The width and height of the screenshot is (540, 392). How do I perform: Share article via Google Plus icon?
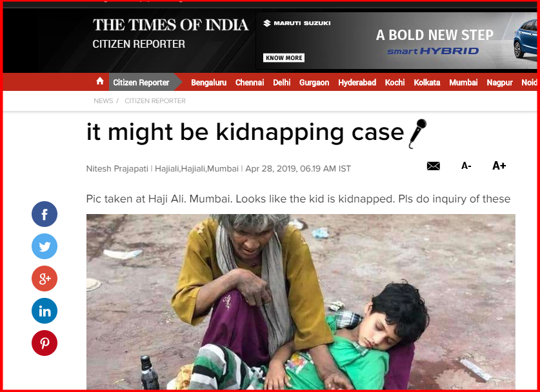point(45,279)
